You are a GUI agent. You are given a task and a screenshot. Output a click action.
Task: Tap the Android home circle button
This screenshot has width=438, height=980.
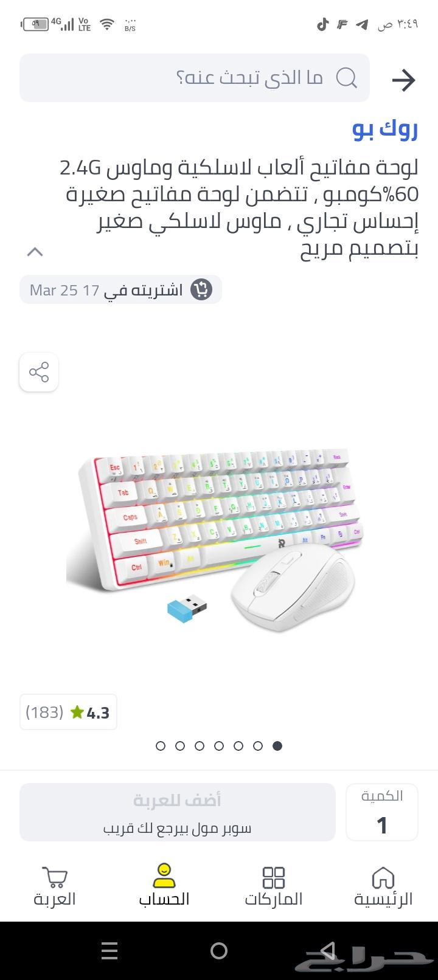pos(219,951)
